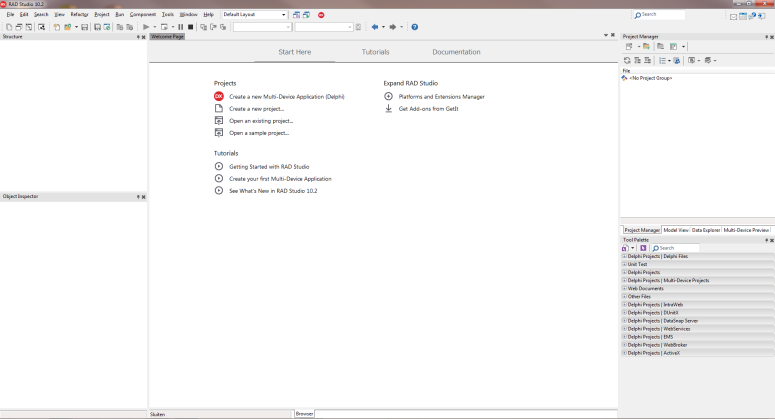Pin the Object Inspector panel with pushpin
Viewport: 775px width, 419px height.
pyautogui.click(x=138, y=197)
